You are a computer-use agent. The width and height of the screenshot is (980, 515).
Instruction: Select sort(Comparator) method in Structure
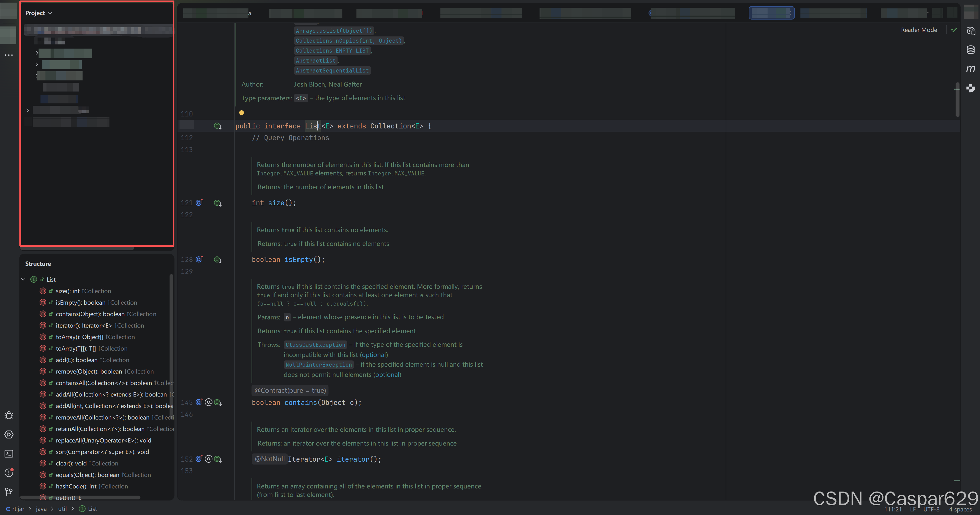pyautogui.click(x=102, y=452)
